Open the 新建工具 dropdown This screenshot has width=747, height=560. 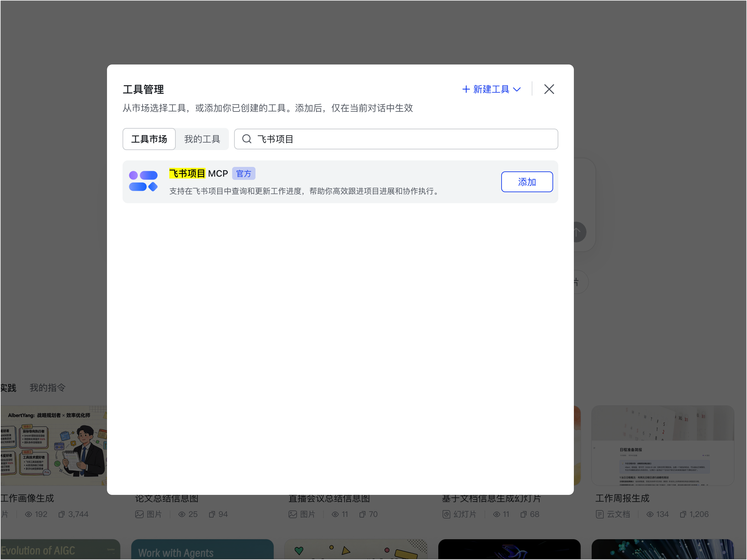click(492, 89)
